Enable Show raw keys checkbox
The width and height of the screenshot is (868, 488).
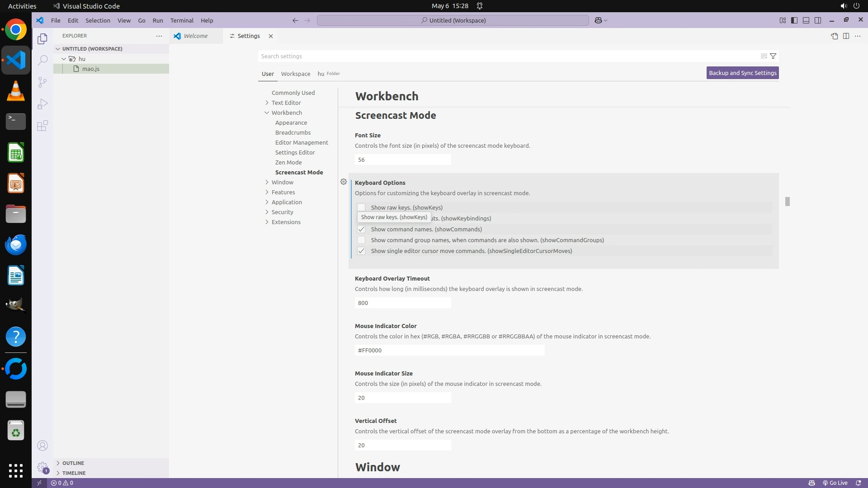point(361,207)
